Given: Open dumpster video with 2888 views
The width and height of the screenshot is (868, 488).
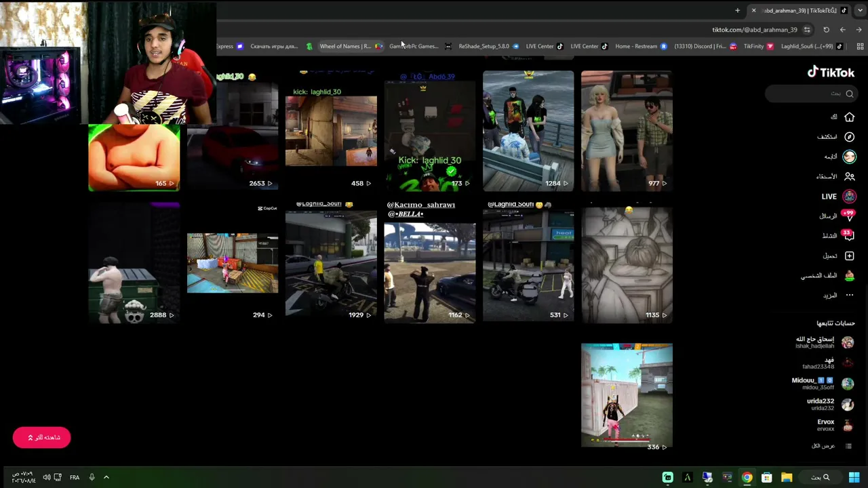Looking at the screenshot, I should click(134, 262).
